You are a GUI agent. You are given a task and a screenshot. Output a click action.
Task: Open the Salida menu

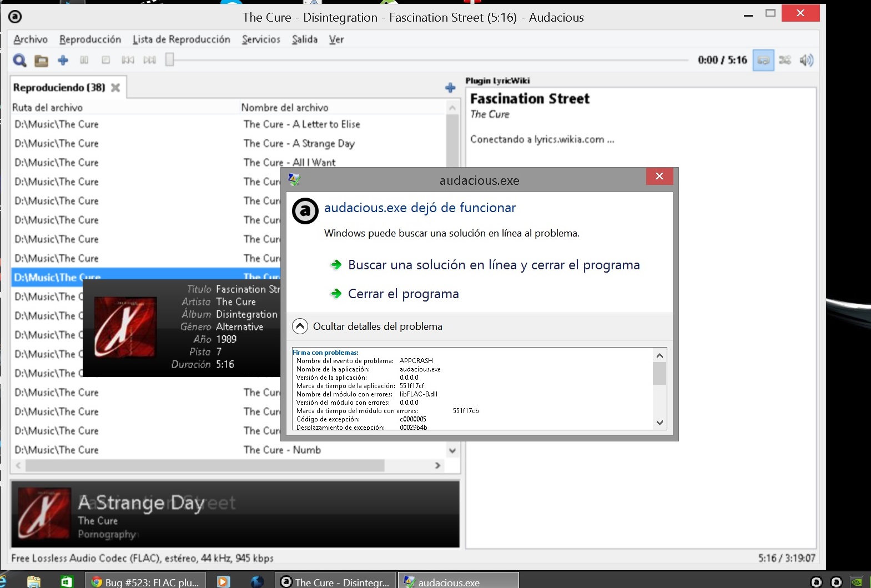pos(305,39)
